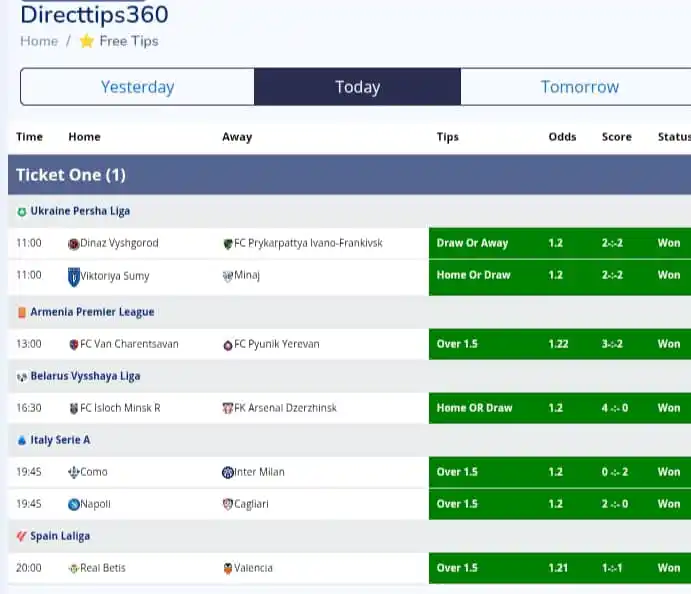Image resolution: width=691 pixels, height=594 pixels.
Task: Open the Armenia Premier League link
Action: click(92, 312)
